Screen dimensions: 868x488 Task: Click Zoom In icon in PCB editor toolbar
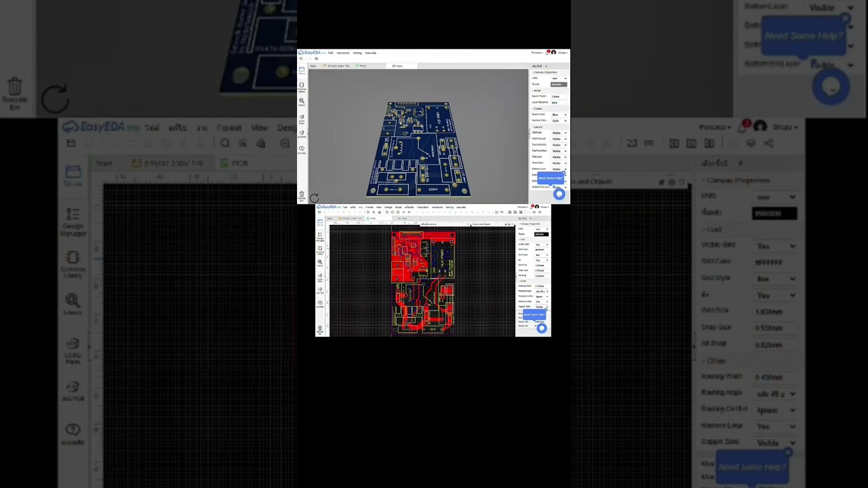click(387, 212)
